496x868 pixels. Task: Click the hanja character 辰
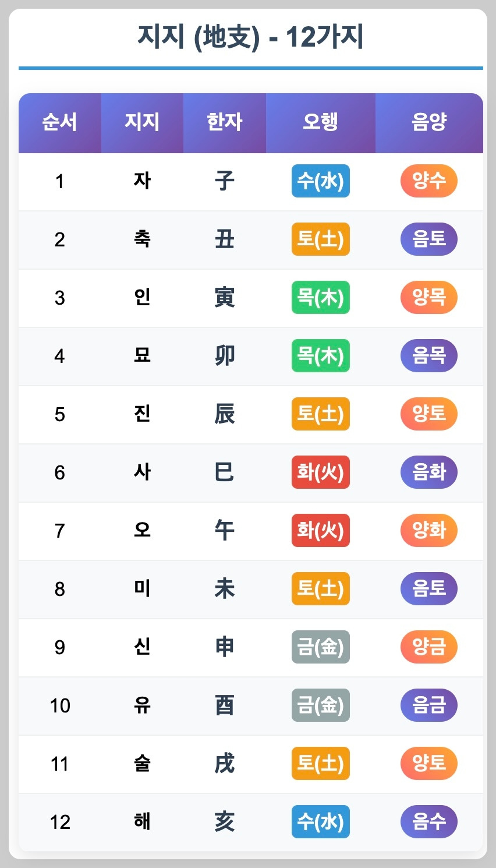(x=225, y=414)
